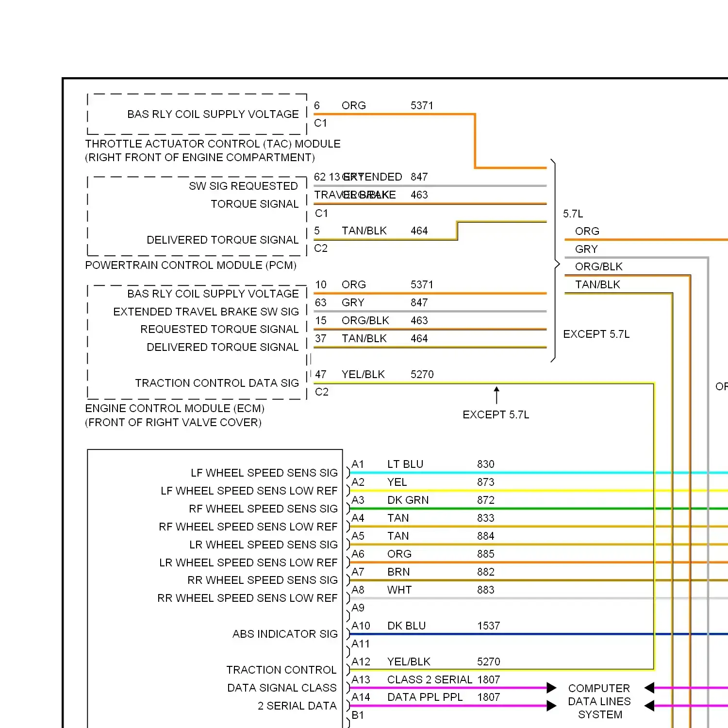Select the ABS INDICATOR SIG label
The image size is (728, 728).
(285, 634)
